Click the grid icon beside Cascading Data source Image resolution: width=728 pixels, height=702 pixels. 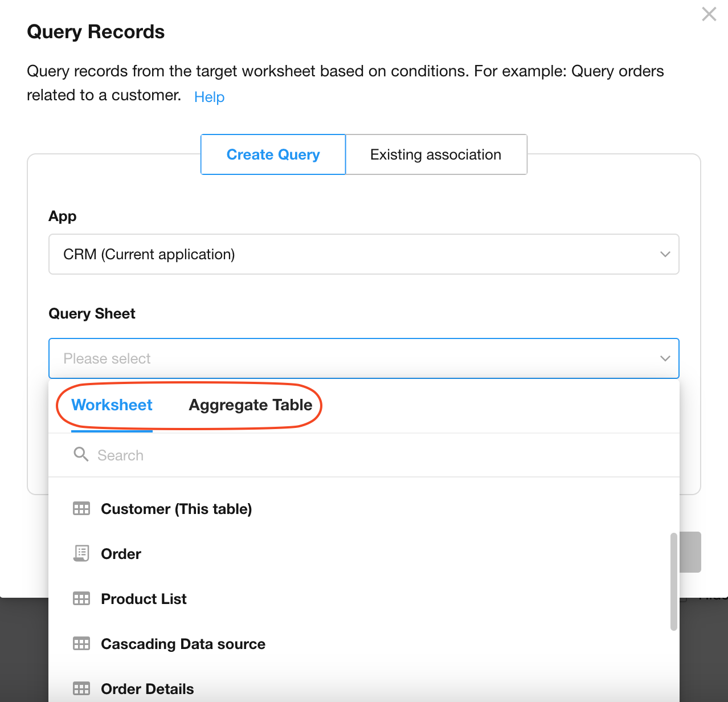click(x=81, y=644)
